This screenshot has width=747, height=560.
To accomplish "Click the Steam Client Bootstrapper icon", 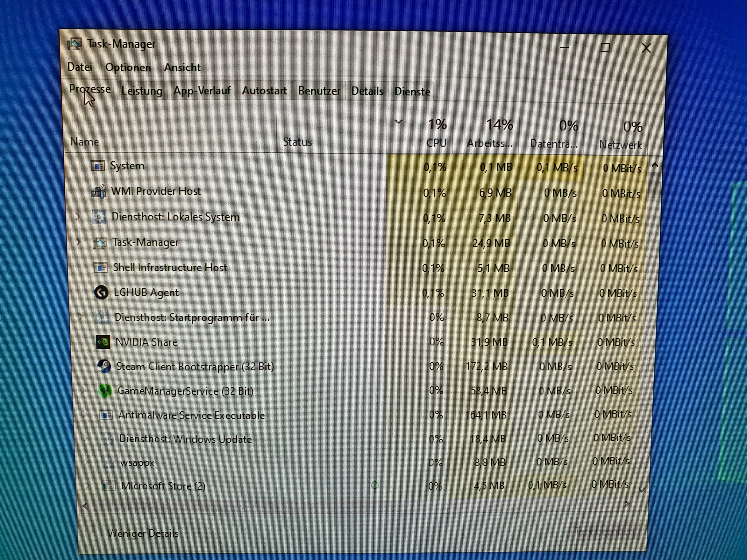I will click(104, 366).
